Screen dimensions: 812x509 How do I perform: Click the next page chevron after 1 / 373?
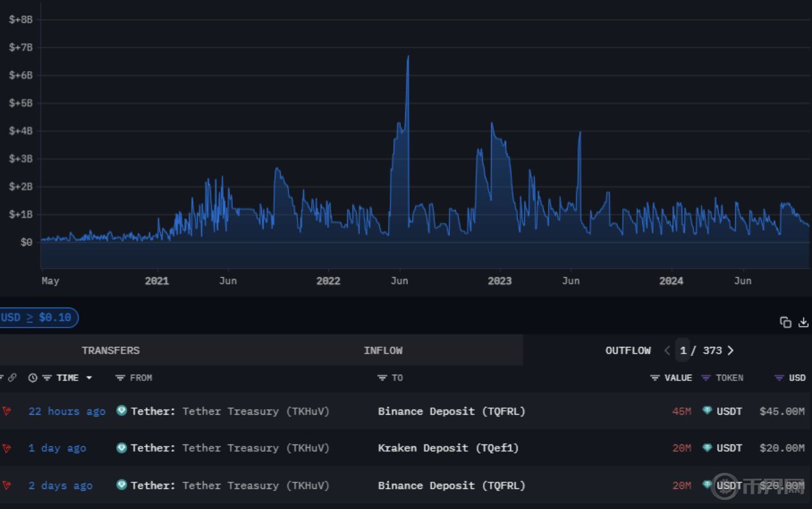click(731, 350)
